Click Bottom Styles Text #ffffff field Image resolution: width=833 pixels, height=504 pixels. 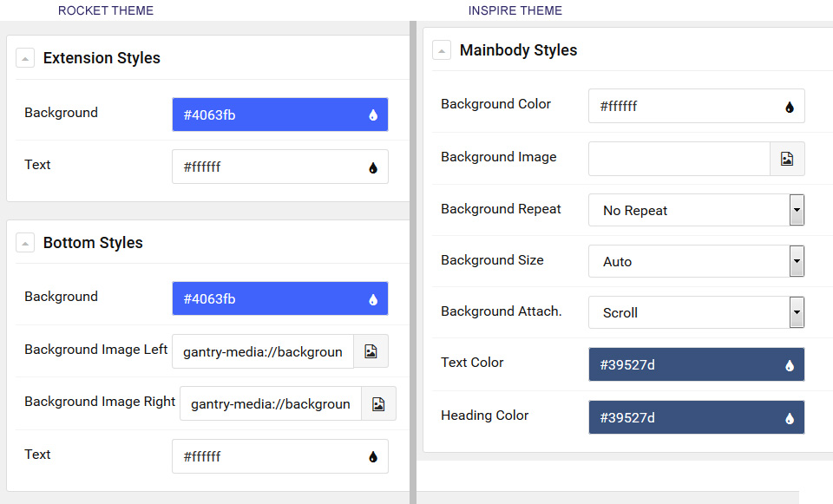(x=280, y=456)
